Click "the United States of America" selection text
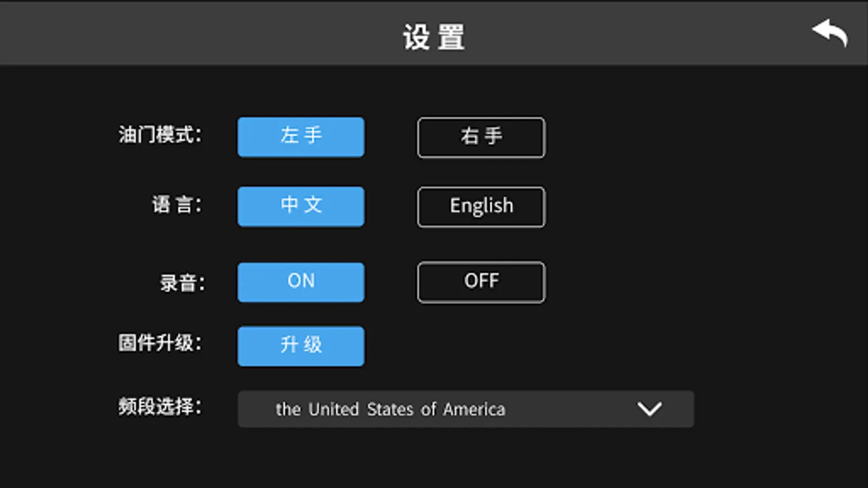This screenshot has height=488, width=868. (x=390, y=409)
